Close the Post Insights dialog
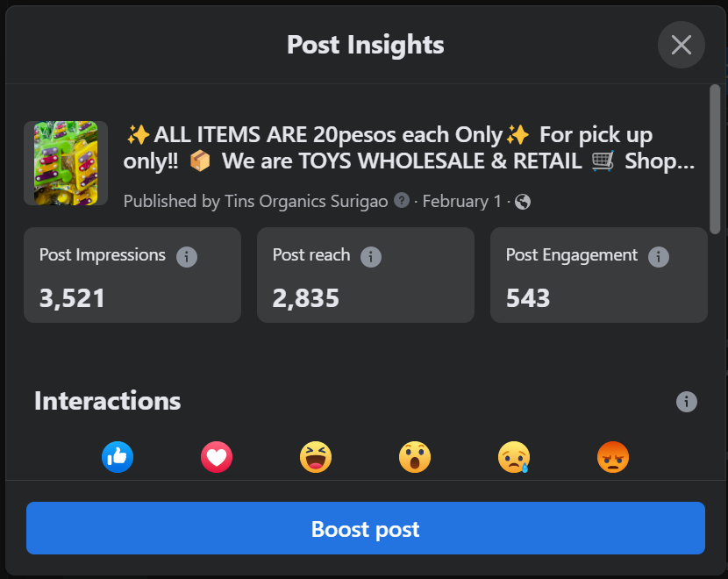The width and height of the screenshot is (728, 579). (x=682, y=45)
